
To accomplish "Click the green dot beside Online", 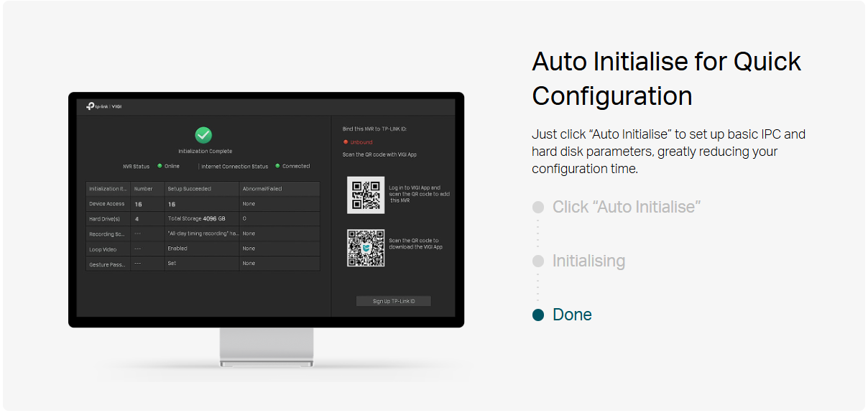I will click(160, 166).
